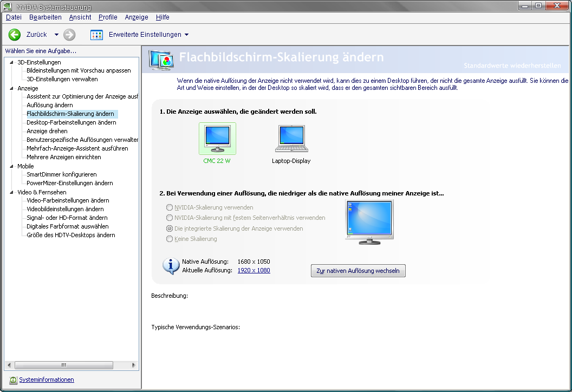Screen dimensions: 572x392
Task: Click the scaling preview monitor image
Action: 369,222
